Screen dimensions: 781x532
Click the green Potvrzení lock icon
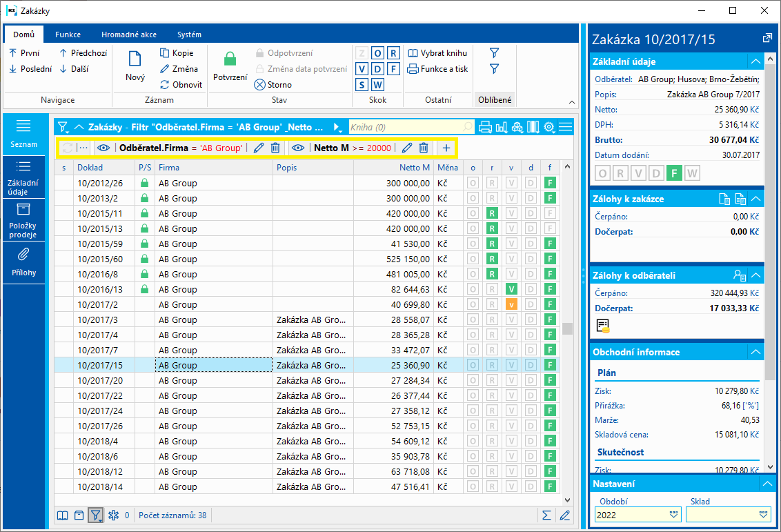pos(230,60)
